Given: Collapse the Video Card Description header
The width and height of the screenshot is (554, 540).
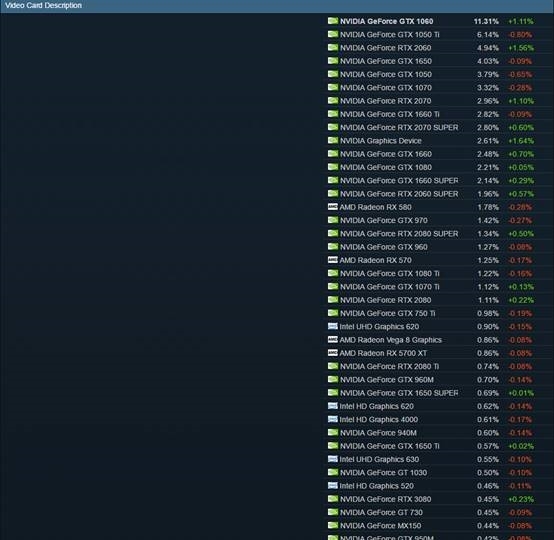Looking at the screenshot, I should point(277,6).
